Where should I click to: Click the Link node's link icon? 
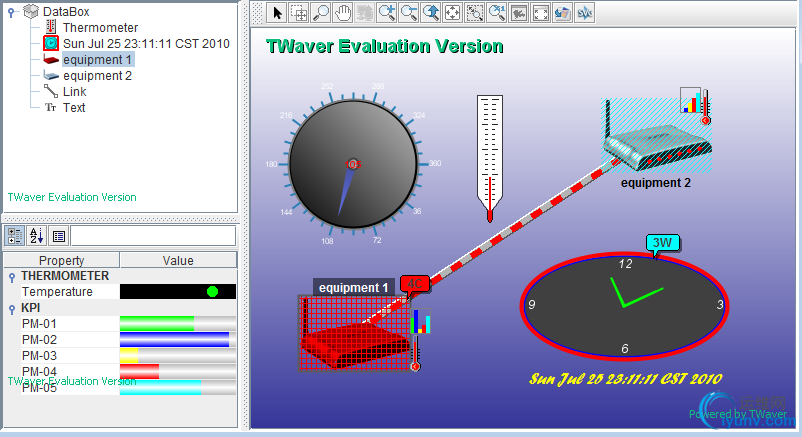(x=51, y=92)
